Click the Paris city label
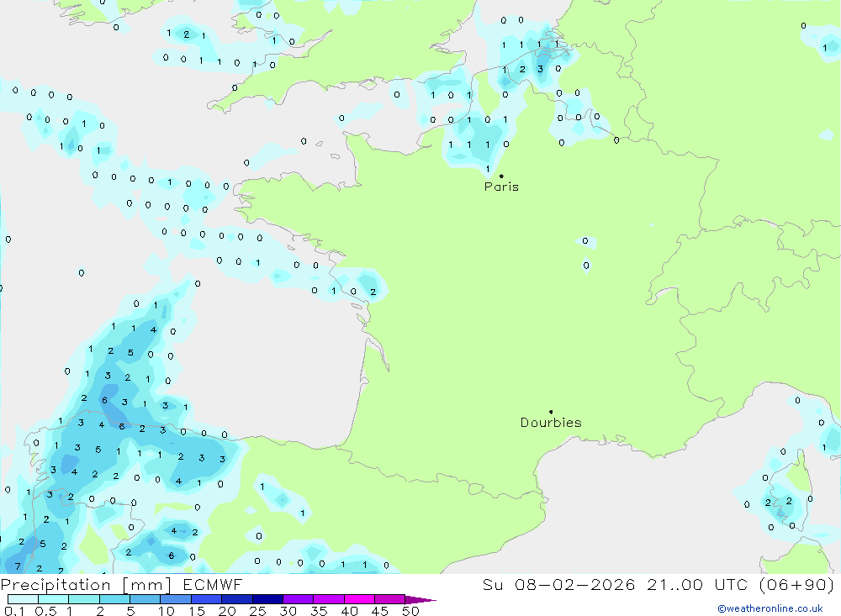Screen dimensions: 841x616 tap(501, 187)
